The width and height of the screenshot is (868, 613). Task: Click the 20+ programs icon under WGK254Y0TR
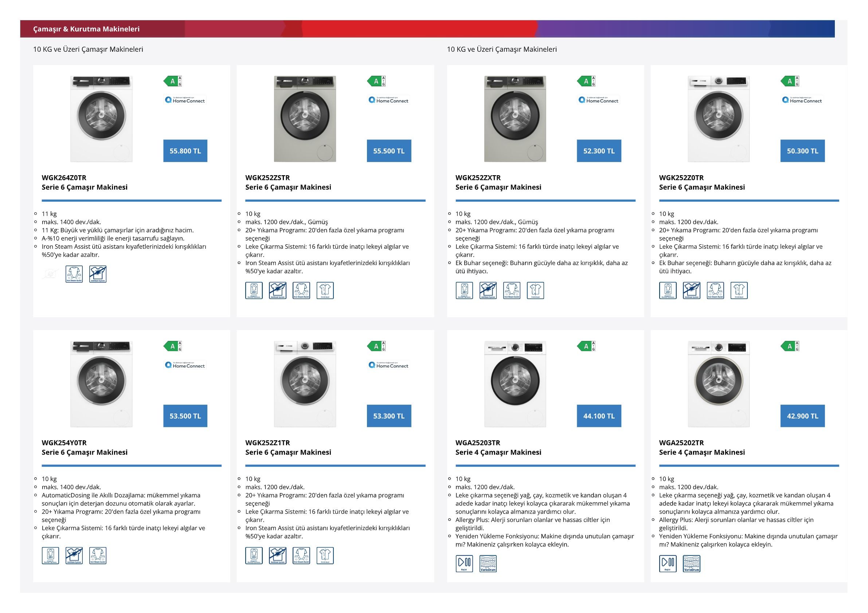point(50,555)
